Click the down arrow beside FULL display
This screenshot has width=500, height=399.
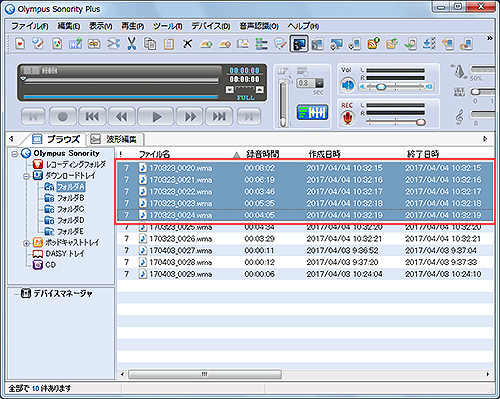[x=230, y=90]
